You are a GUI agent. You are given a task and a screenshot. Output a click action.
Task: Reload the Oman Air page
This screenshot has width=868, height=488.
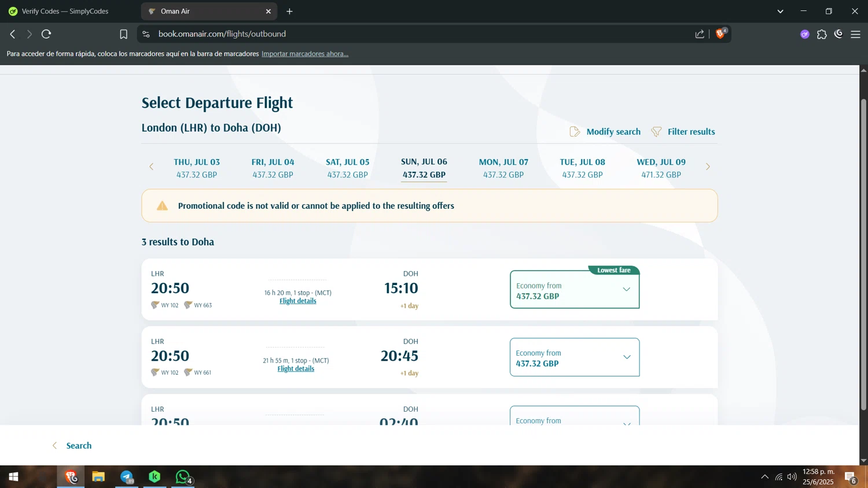pos(46,34)
